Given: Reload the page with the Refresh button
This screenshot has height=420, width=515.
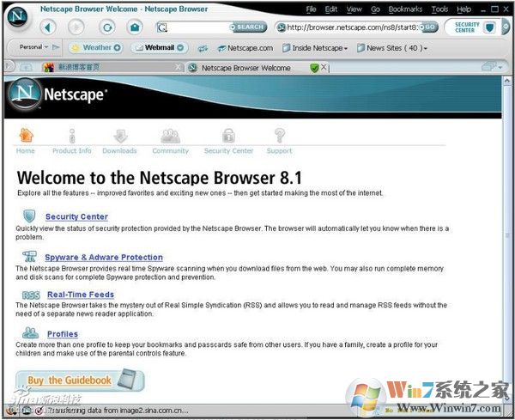Looking at the screenshot, I should [107, 27].
